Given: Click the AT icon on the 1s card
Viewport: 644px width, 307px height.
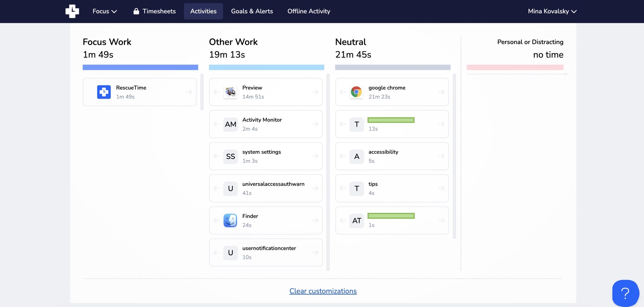Looking at the screenshot, I should pyautogui.click(x=356, y=220).
